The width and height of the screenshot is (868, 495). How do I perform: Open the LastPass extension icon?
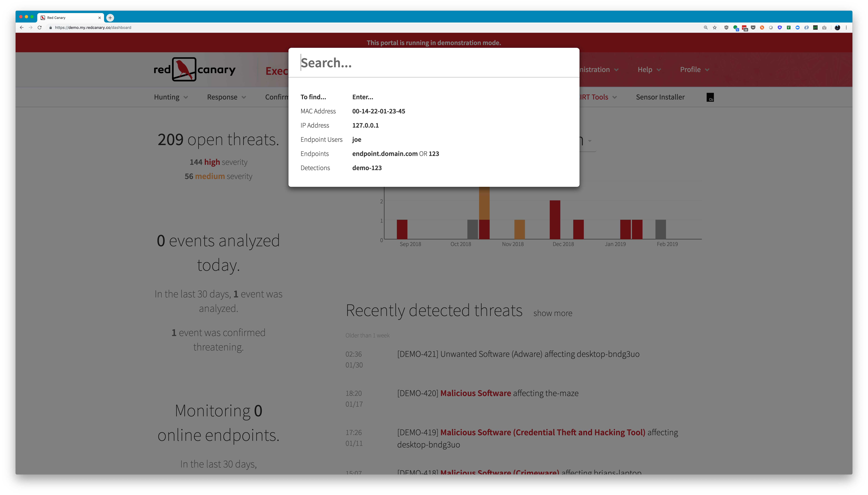744,28
